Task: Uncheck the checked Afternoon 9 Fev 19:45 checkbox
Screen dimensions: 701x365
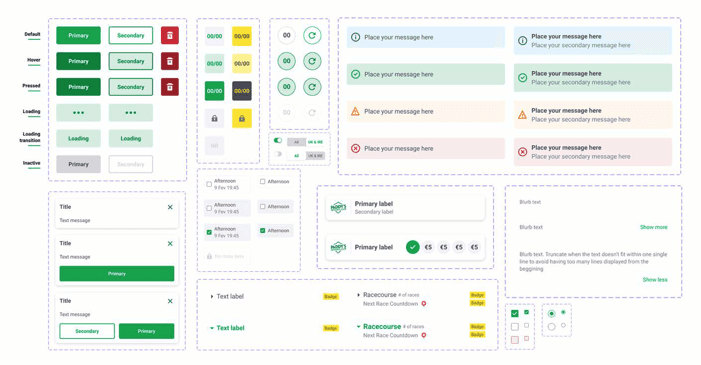Action: tap(209, 232)
